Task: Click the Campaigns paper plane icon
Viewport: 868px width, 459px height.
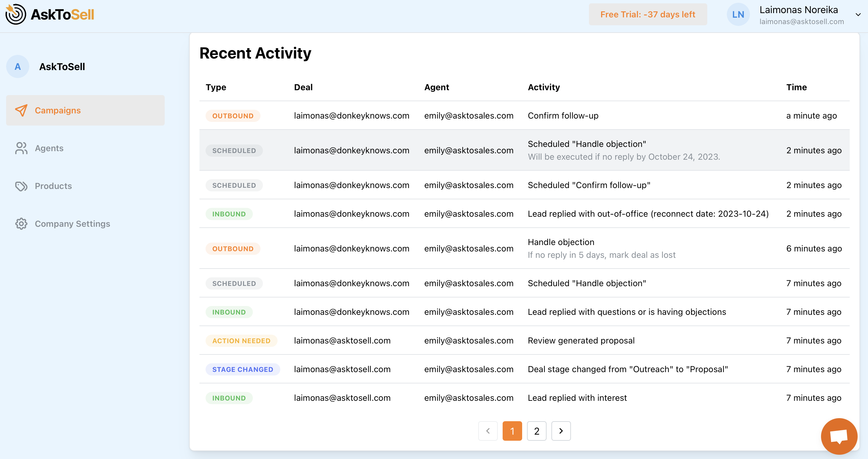Action: (21, 110)
